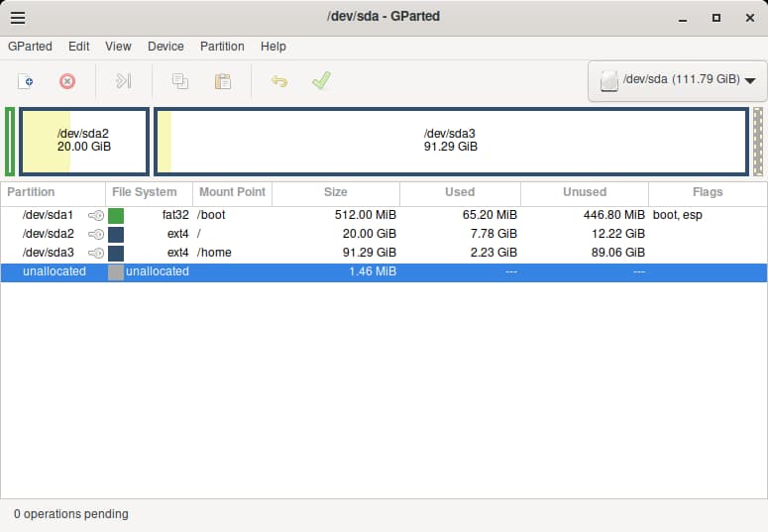Select /dev/sda3 block in disk graphic
Screen dimensions: 768x532
coord(451,141)
